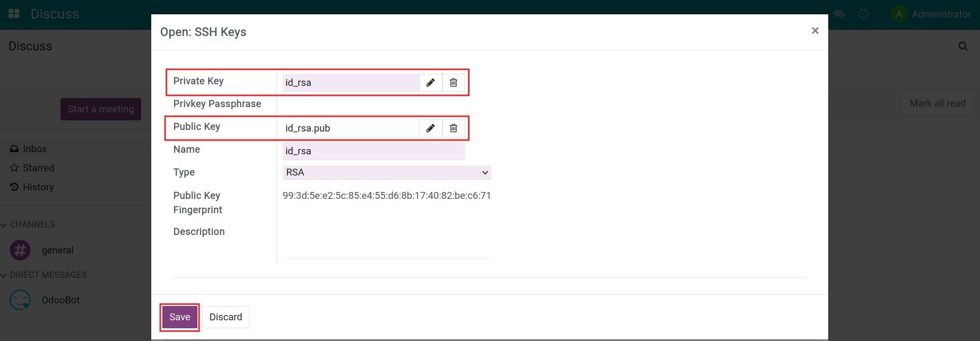Edit the Private Key file with pencil icon
This screenshot has width=980, height=341.
(430, 83)
